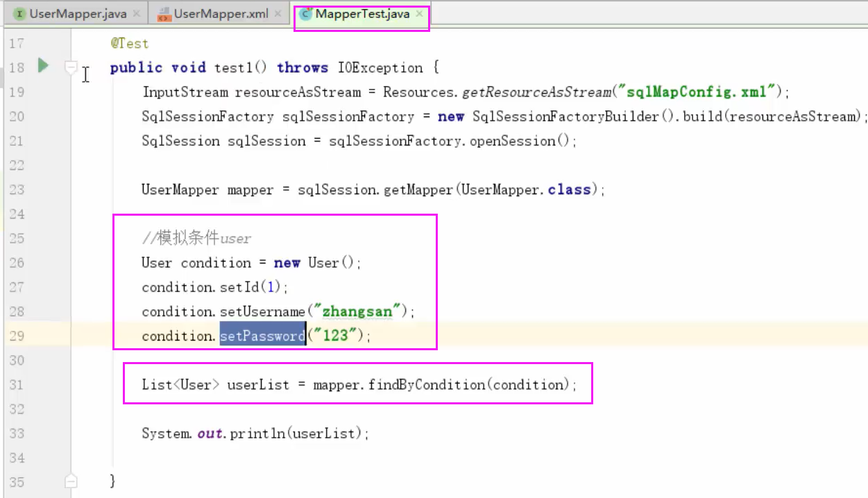
Task: Click the IOException type in throws clause
Action: pyautogui.click(x=380, y=67)
